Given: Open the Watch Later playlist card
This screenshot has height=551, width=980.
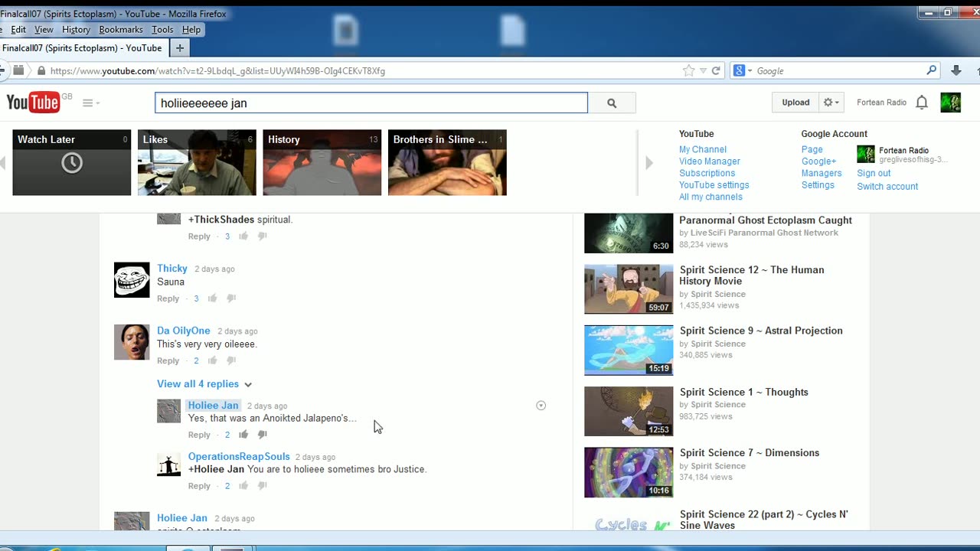Looking at the screenshot, I should pos(72,162).
